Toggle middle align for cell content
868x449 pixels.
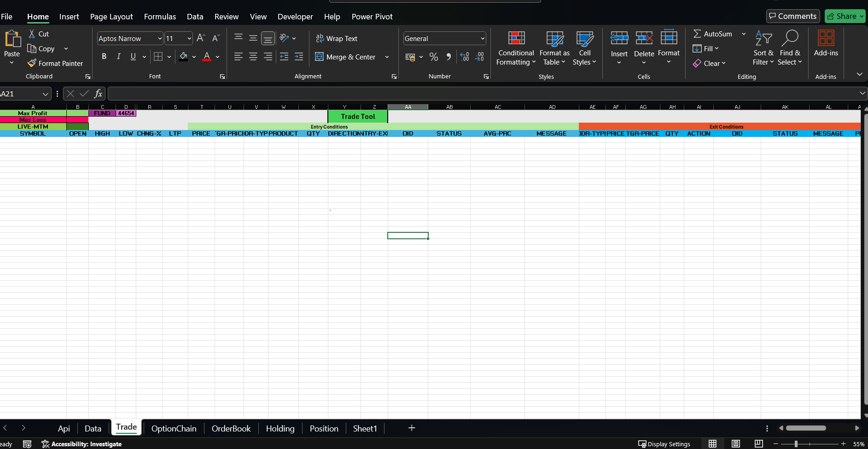click(x=253, y=38)
